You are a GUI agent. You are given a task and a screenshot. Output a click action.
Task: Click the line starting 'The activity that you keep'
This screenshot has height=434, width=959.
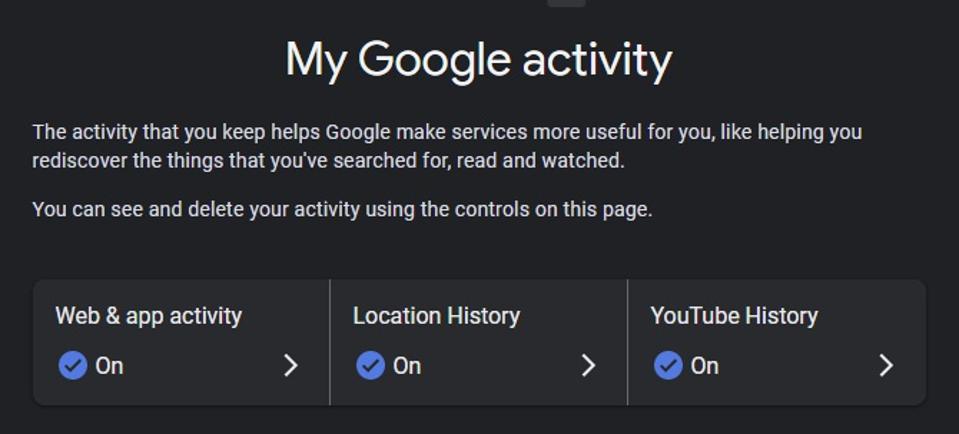pos(446,132)
